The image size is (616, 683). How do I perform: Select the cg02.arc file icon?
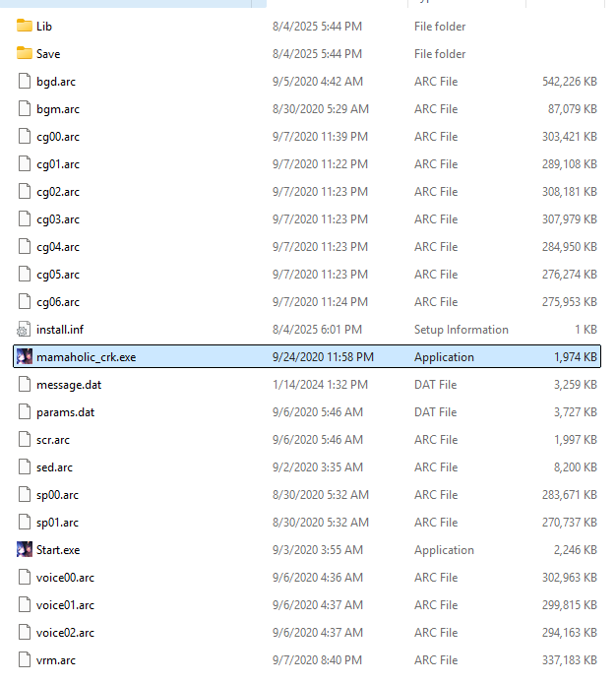pyautogui.click(x=25, y=192)
